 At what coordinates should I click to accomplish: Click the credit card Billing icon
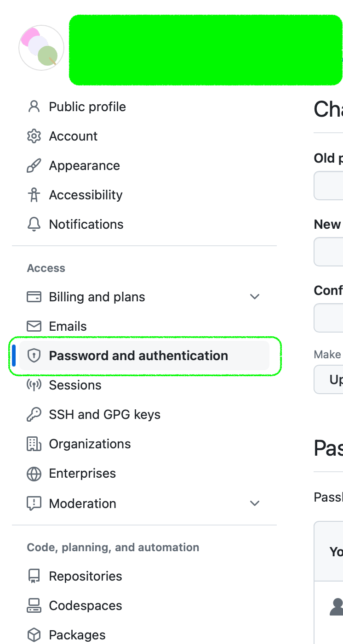click(x=34, y=297)
